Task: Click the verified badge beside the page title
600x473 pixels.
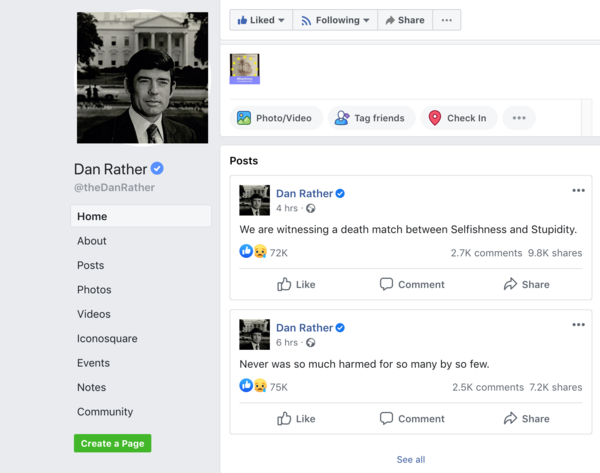Action: click(157, 168)
